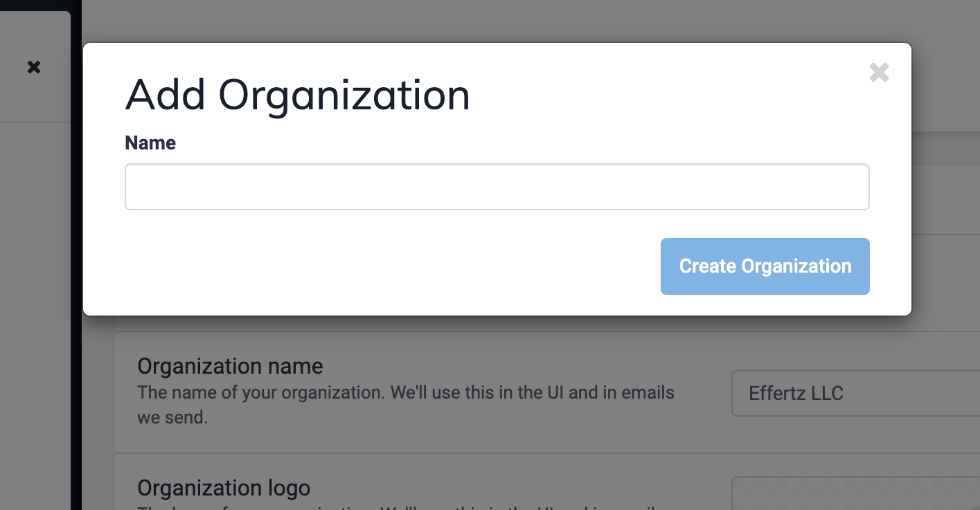This screenshot has width=980, height=510.
Task: Click the Name label above the input
Action: (150, 143)
